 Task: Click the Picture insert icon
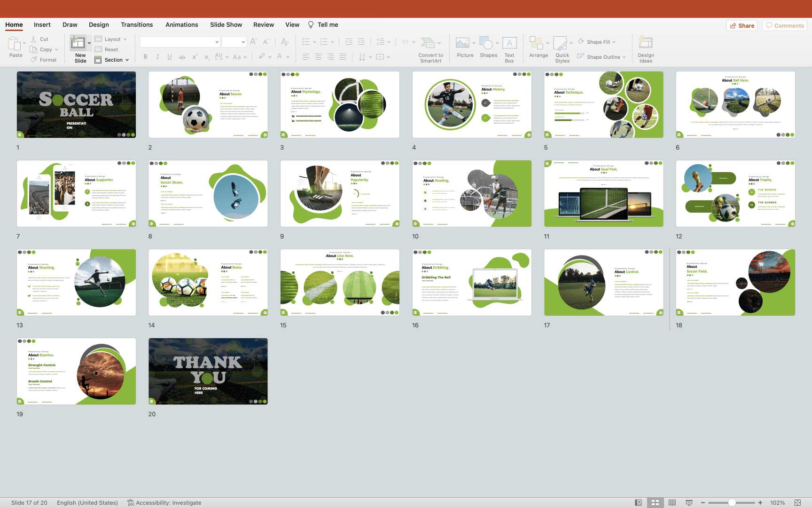pyautogui.click(x=462, y=44)
